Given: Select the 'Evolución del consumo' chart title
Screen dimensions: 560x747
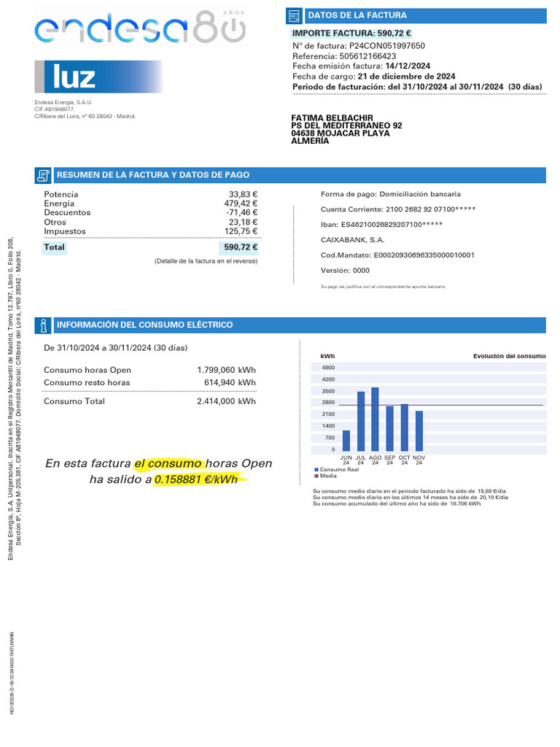Looking at the screenshot, I should (x=509, y=357).
